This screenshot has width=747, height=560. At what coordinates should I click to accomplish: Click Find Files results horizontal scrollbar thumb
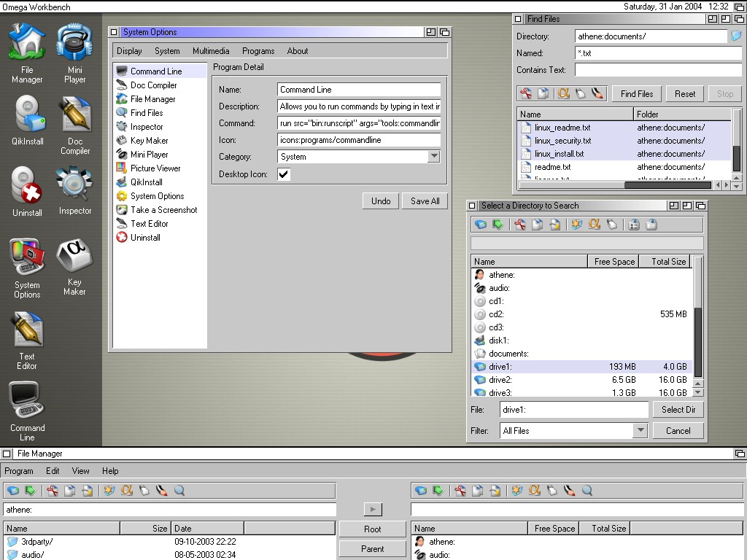click(667, 184)
